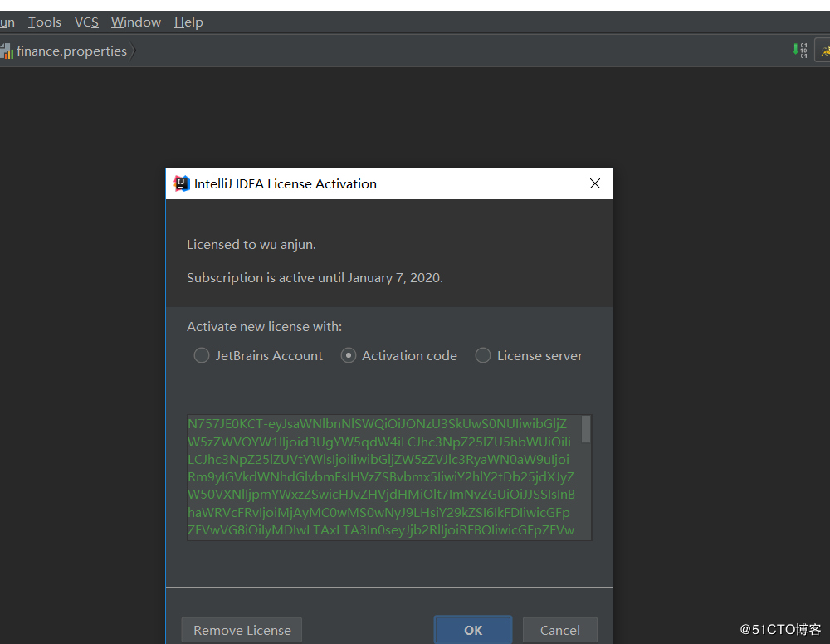
Task: Click the Cancel button
Action: pos(560,630)
